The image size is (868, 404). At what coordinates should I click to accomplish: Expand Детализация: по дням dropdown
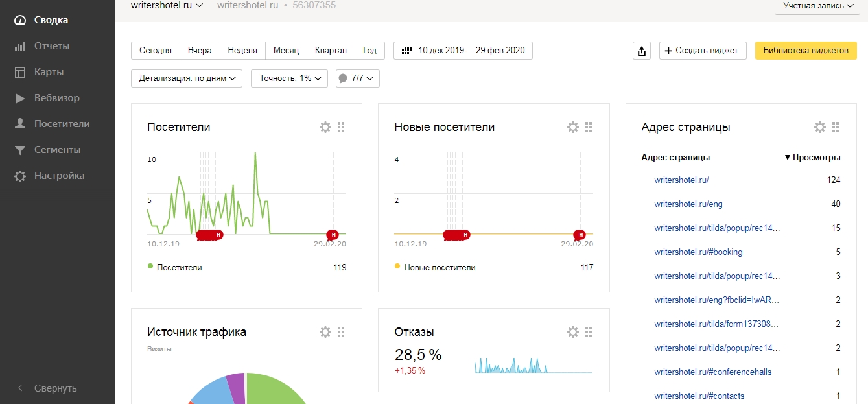click(187, 78)
